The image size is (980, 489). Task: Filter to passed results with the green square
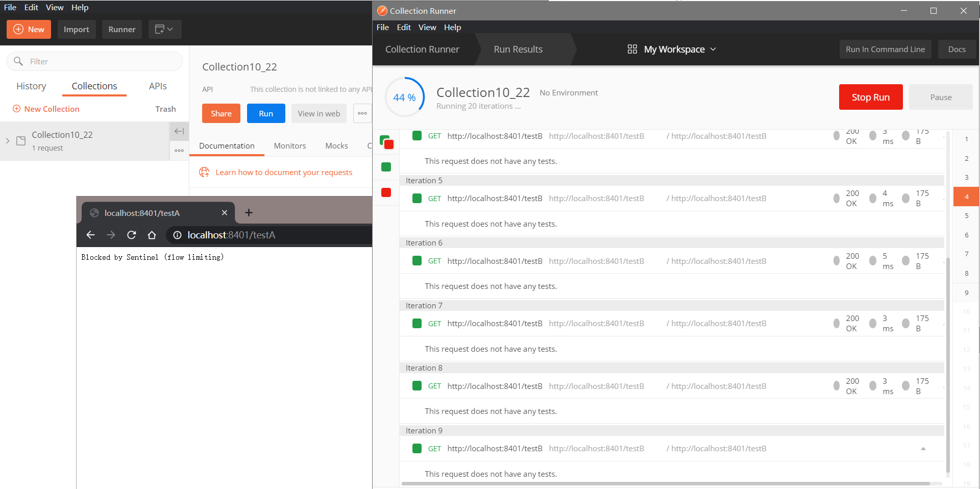(x=386, y=167)
